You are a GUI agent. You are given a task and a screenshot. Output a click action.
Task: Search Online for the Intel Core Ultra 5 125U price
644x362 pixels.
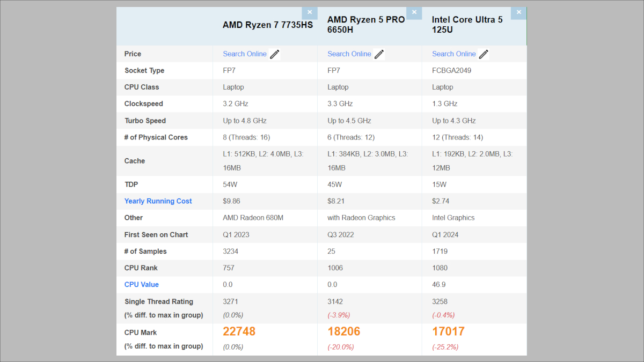(453, 54)
